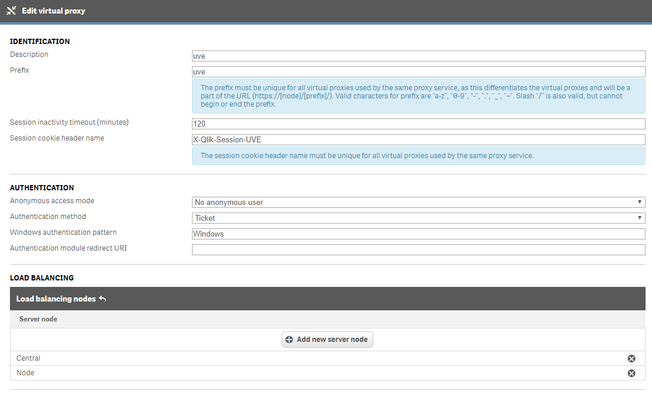Viewport: 652px width, 397px height.
Task: Click the Server node column header
Action: 38,319
